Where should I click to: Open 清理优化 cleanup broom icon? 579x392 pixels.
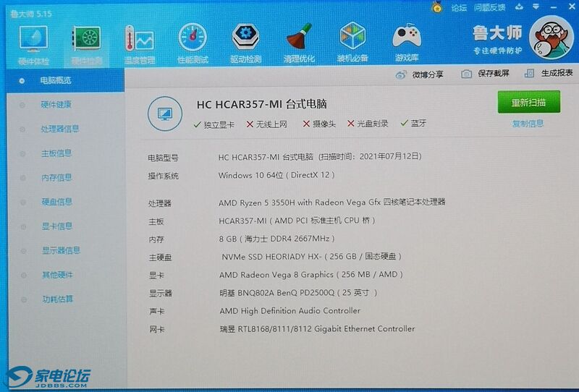[299, 43]
